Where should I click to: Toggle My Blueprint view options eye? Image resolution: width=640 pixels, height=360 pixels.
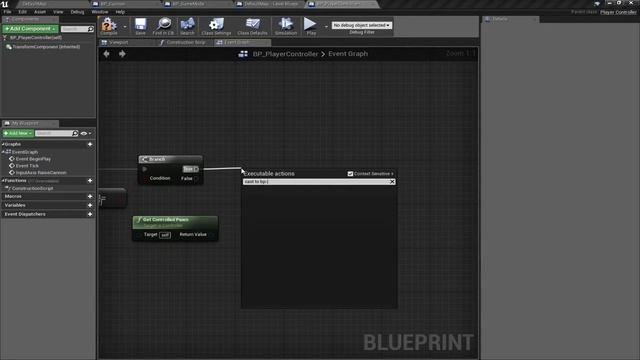coord(84,133)
